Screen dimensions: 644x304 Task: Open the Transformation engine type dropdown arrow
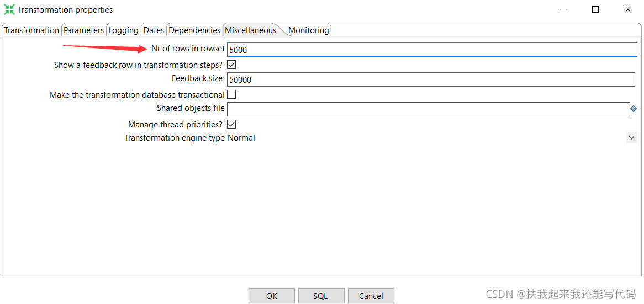(x=632, y=138)
